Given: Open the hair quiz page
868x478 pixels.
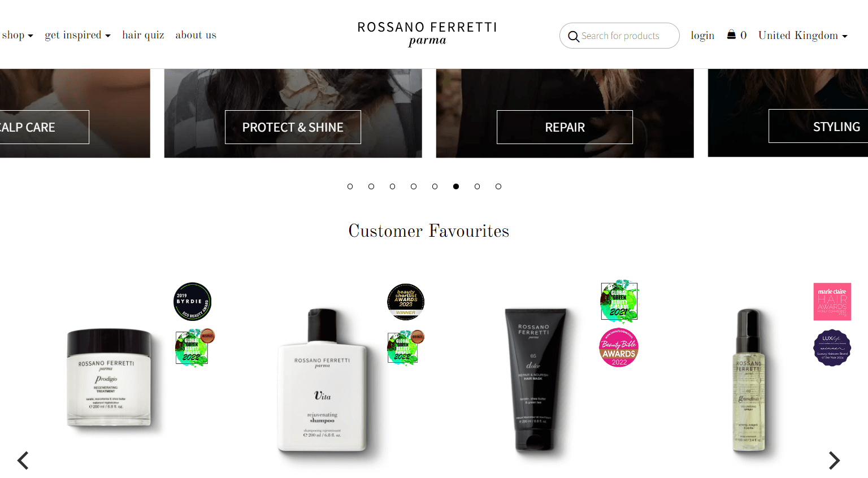Looking at the screenshot, I should 144,35.
